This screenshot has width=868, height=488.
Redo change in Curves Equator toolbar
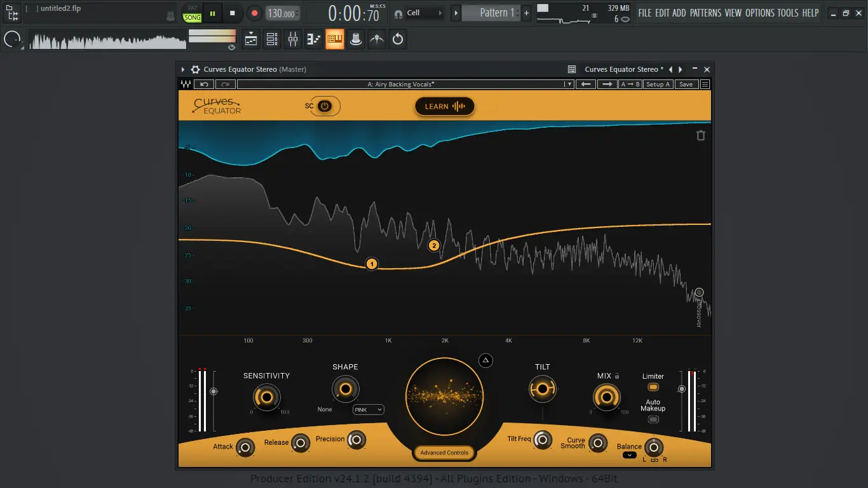225,84
